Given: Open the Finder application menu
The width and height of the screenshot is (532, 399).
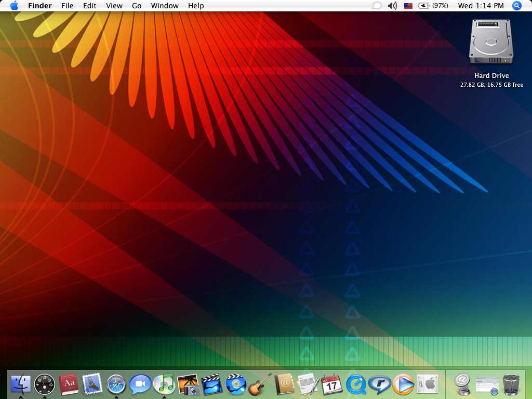Looking at the screenshot, I should click(39, 6).
